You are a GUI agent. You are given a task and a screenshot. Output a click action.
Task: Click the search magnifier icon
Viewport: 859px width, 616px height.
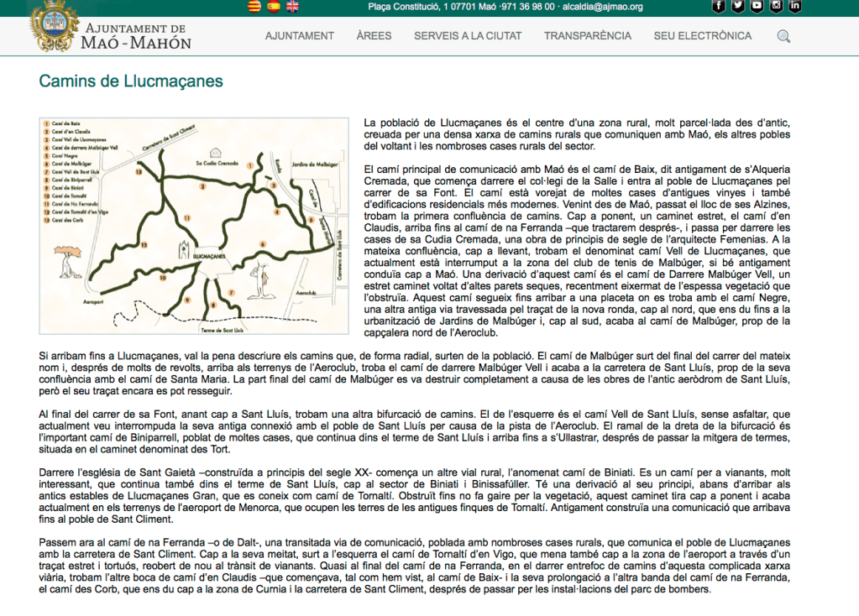[x=783, y=36]
